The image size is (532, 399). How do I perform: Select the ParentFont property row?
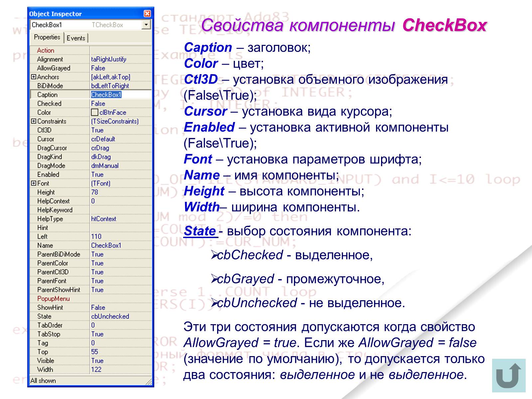(90, 281)
